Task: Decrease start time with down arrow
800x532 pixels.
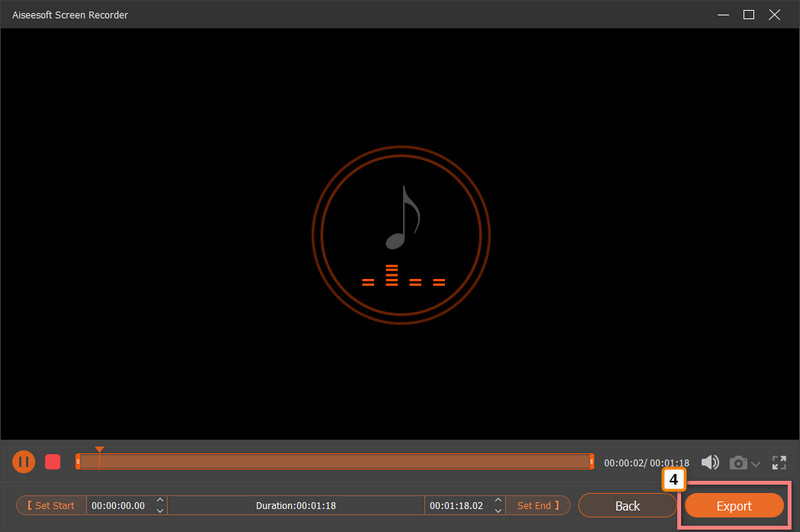Action: tap(159, 511)
